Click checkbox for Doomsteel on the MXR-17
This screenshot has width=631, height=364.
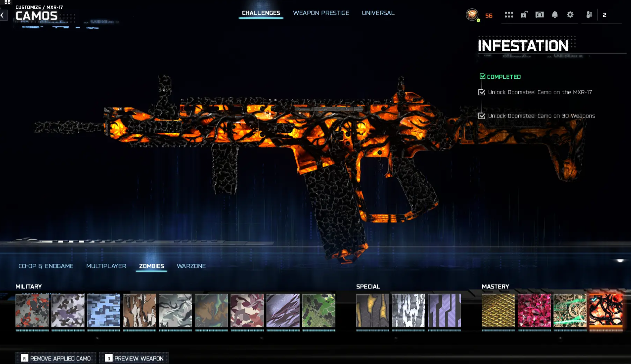[x=482, y=92]
